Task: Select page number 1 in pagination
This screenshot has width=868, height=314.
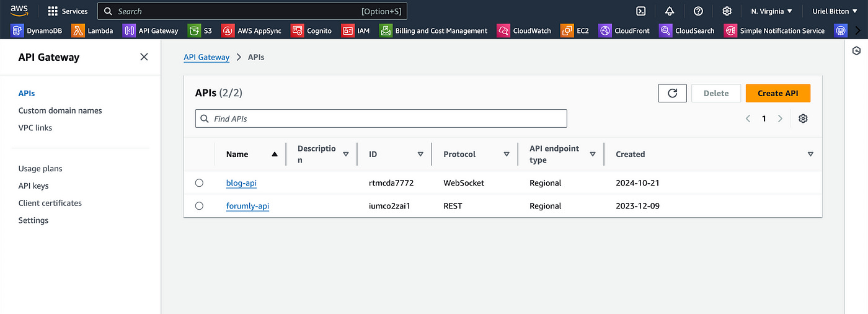Action: [764, 119]
